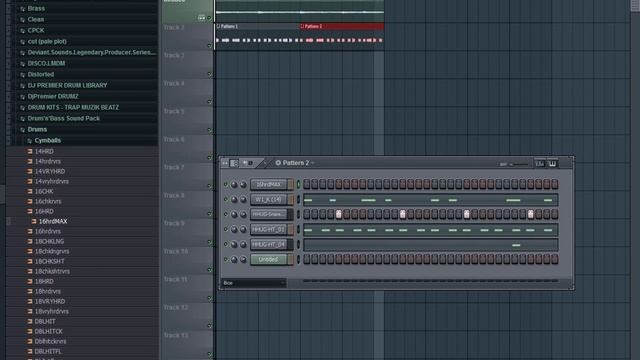640x360 pixels.
Task: Open the channel filter dropdown at rack bottom
Action: tap(253, 283)
